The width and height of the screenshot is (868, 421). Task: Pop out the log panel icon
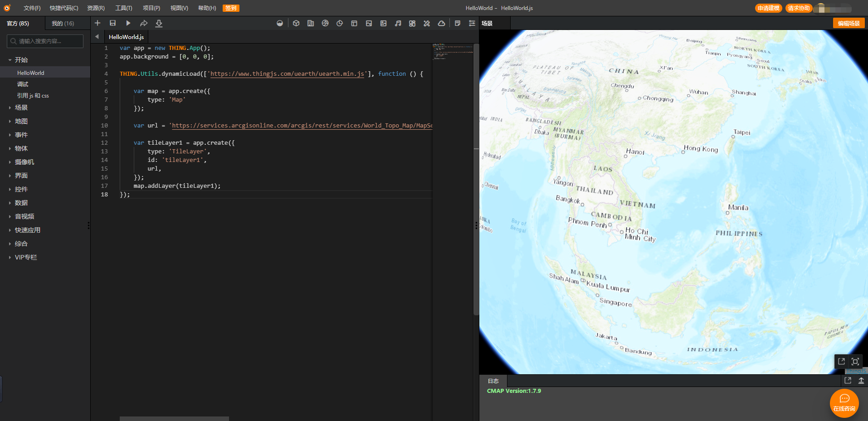pos(848,381)
